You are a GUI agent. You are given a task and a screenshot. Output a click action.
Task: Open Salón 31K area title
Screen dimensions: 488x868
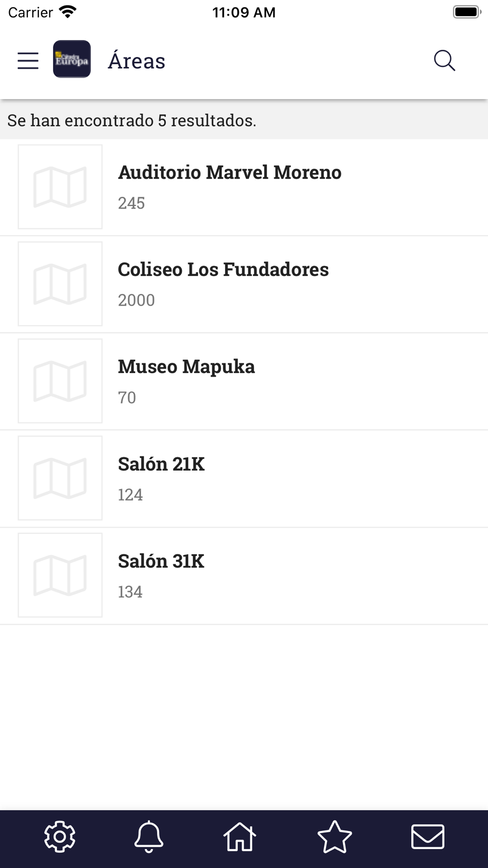161,561
